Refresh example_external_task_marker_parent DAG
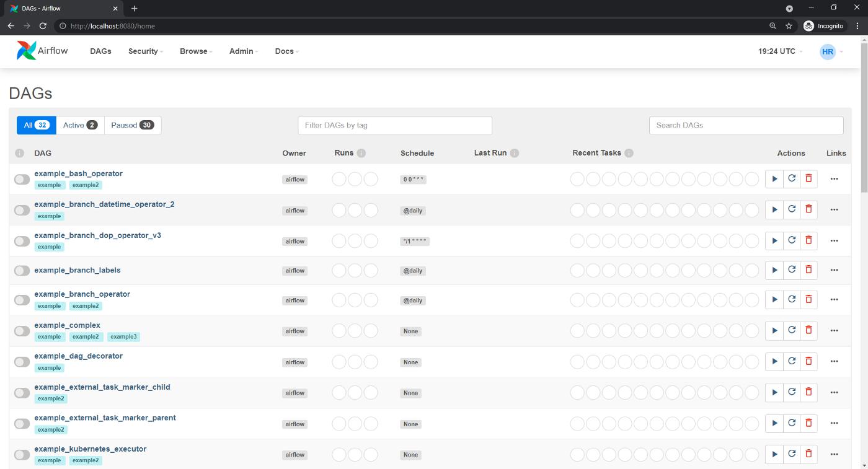Screen dimensions: 868x469 (792, 423)
